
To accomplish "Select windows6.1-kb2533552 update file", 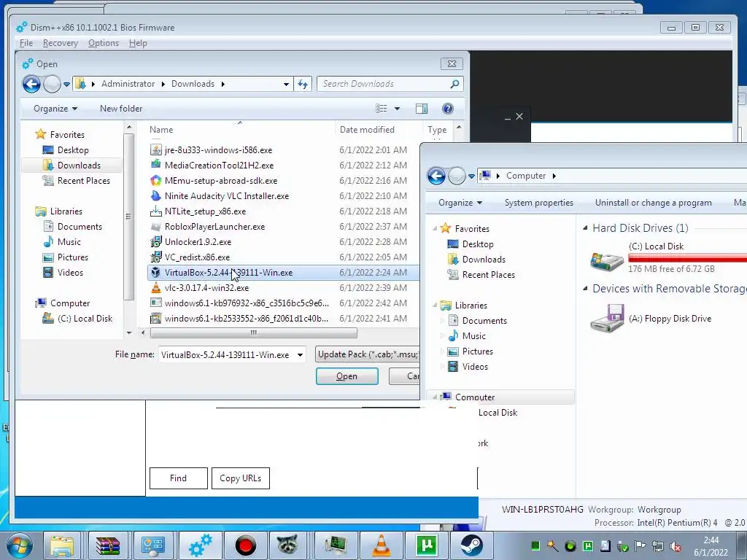I will coord(247,318).
